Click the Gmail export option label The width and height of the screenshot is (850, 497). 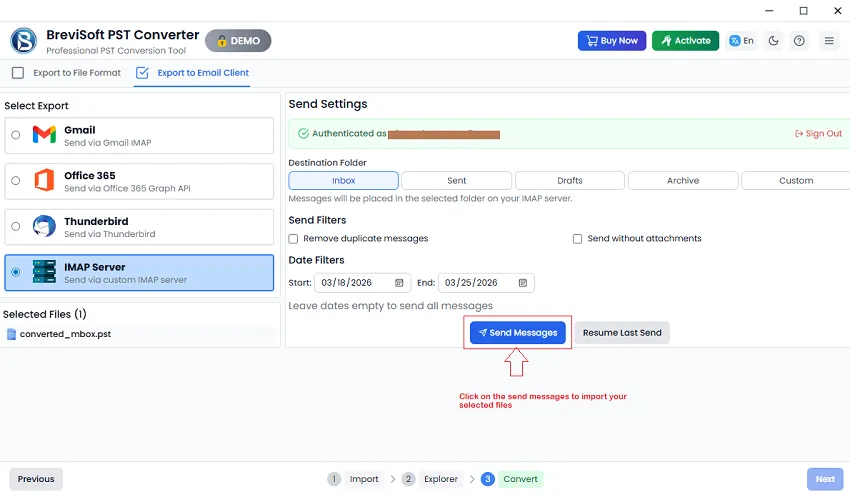pyautogui.click(x=80, y=130)
